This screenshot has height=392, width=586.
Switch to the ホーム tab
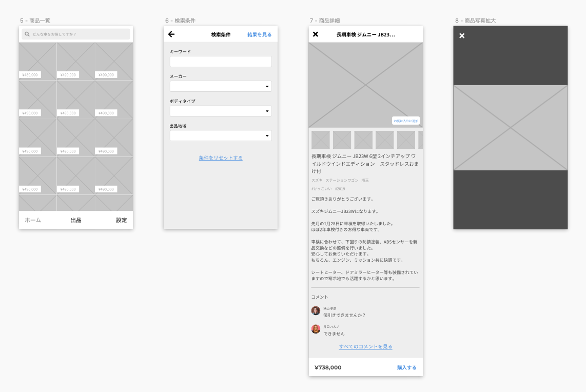coord(33,220)
